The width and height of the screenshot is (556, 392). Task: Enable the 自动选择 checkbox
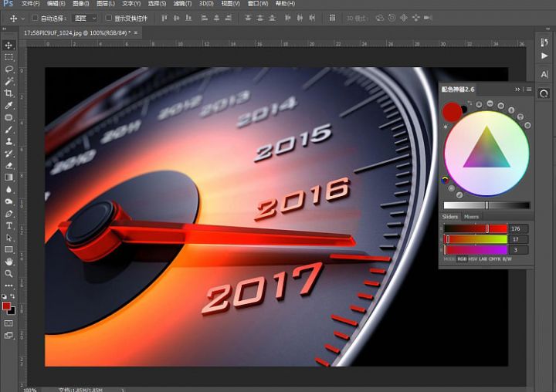pyautogui.click(x=35, y=18)
